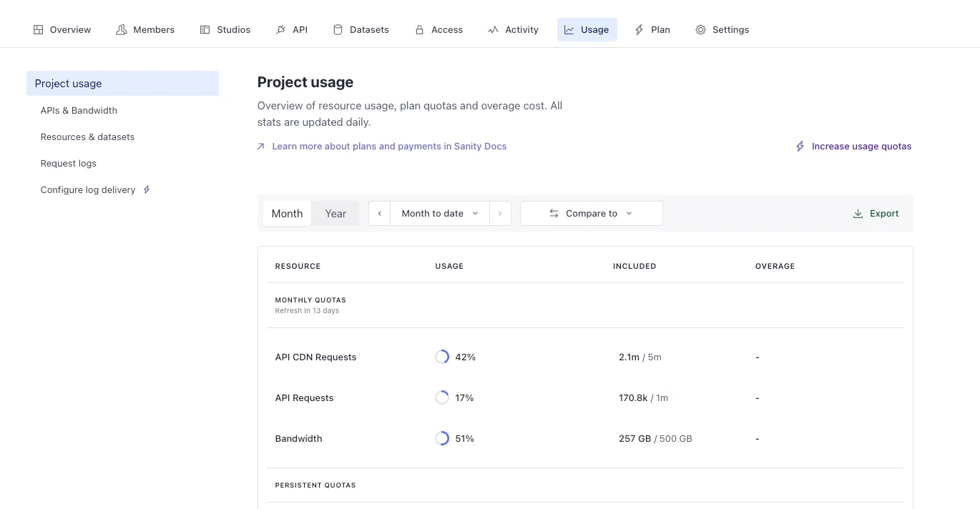Click the API Requests row label
This screenshot has height=509, width=980.
[304, 398]
